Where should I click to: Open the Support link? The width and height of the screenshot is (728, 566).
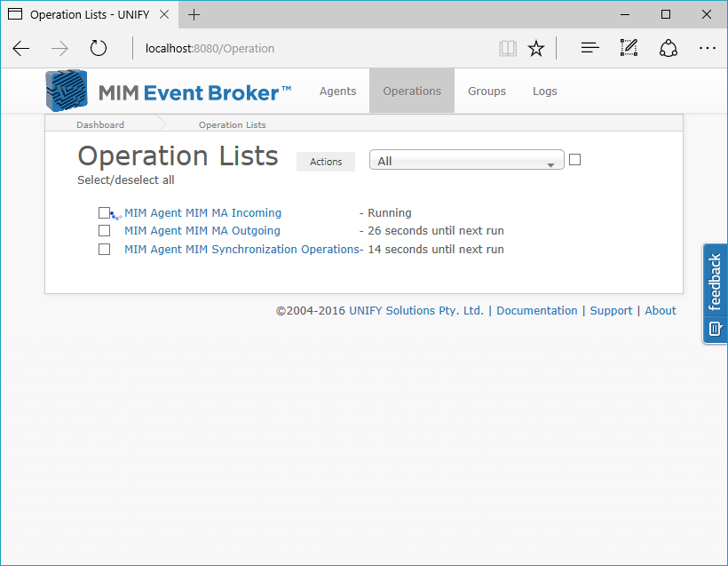[611, 310]
